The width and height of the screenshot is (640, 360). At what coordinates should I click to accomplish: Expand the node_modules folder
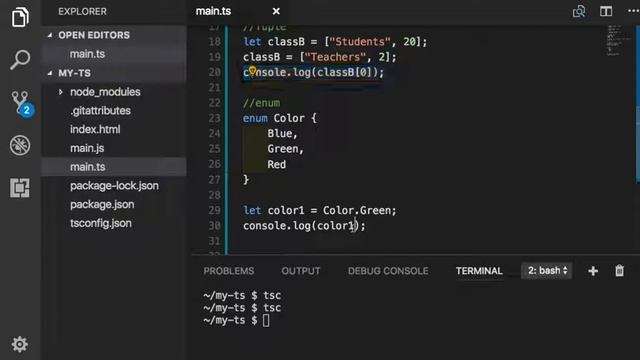(x=61, y=92)
